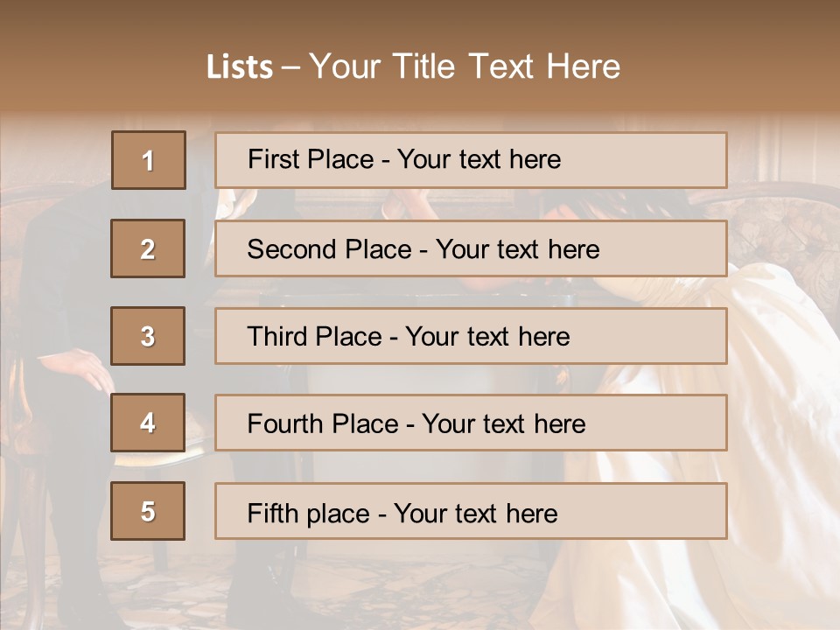The width and height of the screenshot is (840, 630).
Task: Click the number 5 list marker
Action: pyautogui.click(x=148, y=511)
